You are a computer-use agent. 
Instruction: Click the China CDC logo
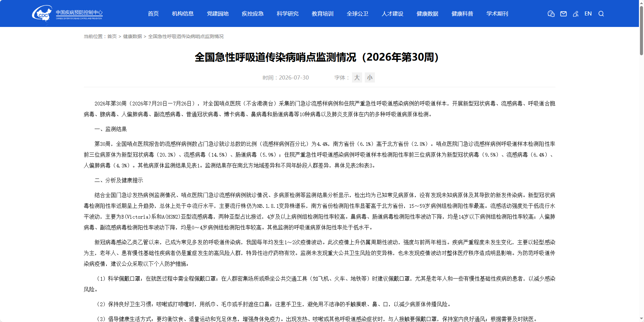(67, 13)
